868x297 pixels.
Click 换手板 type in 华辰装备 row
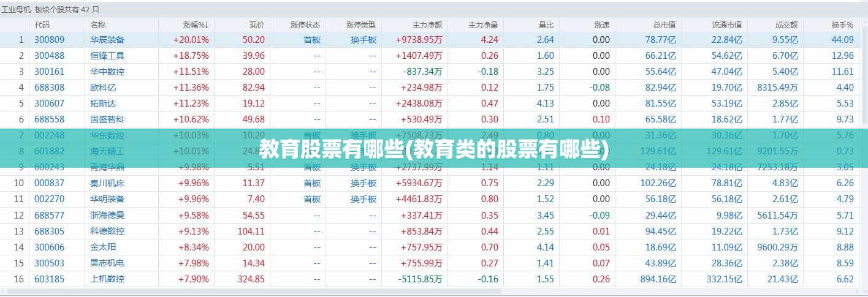[364, 39]
